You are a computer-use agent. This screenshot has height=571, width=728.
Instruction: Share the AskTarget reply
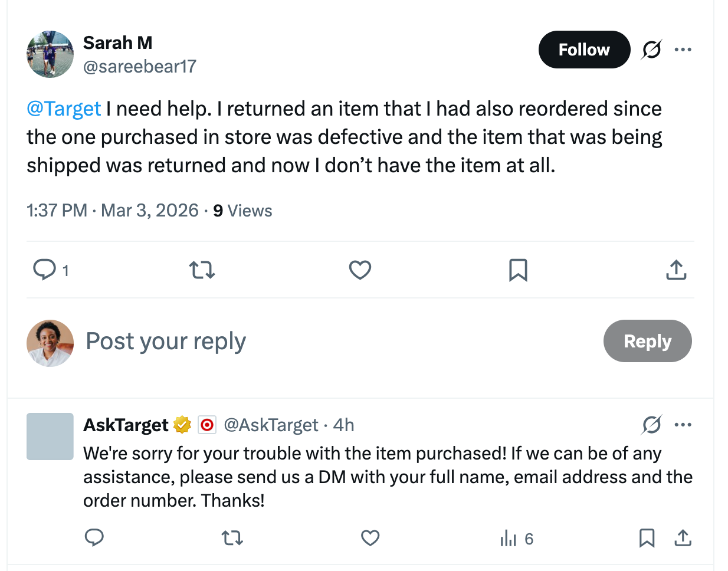tap(683, 538)
